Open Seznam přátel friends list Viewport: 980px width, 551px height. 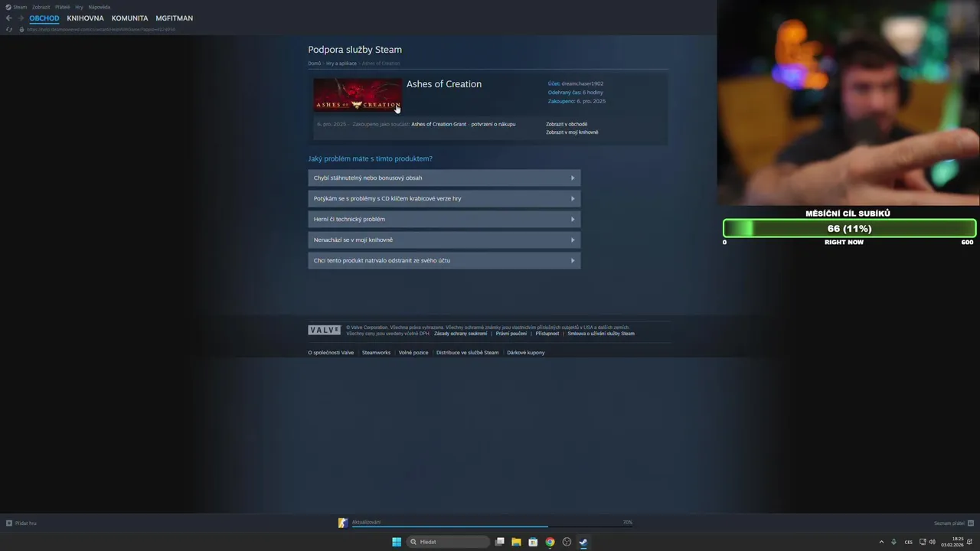pos(949,523)
